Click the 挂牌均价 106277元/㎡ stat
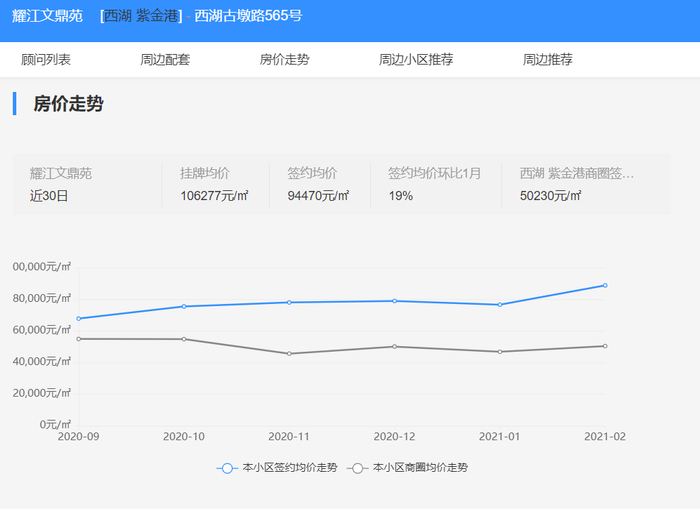 [x=214, y=184]
